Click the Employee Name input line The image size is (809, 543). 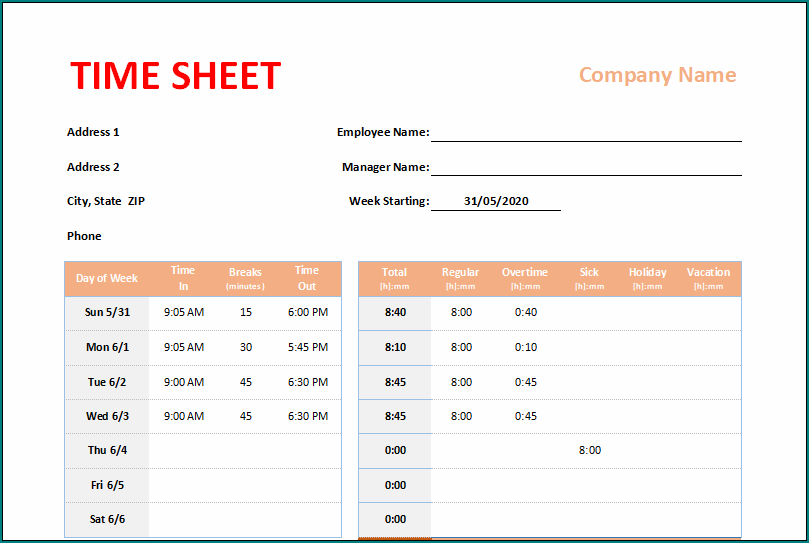click(x=586, y=132)
